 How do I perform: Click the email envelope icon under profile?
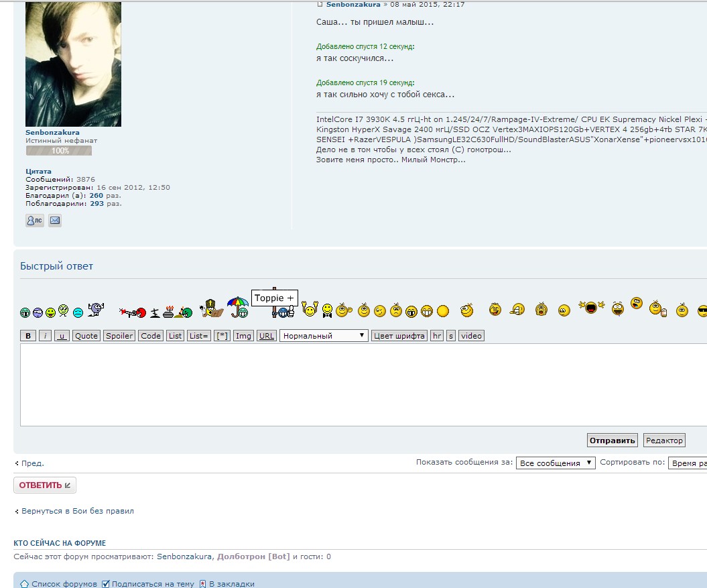(x=55, y=220)
